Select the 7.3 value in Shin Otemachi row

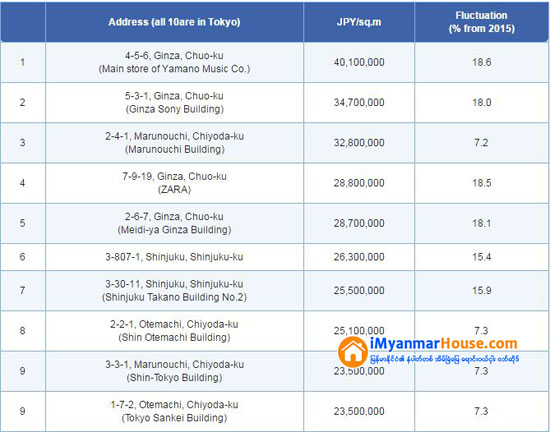482,331
